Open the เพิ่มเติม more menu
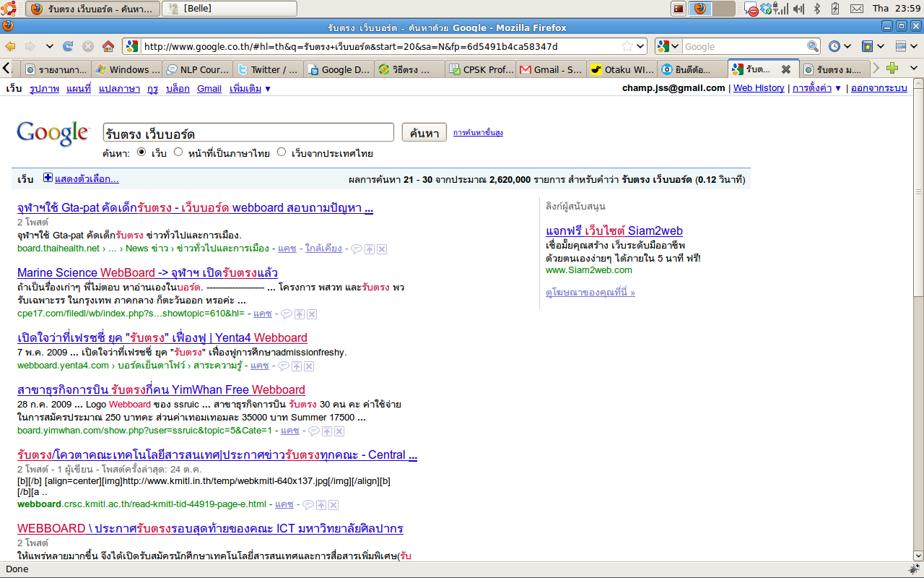924x578 pixels. (250, 88)
